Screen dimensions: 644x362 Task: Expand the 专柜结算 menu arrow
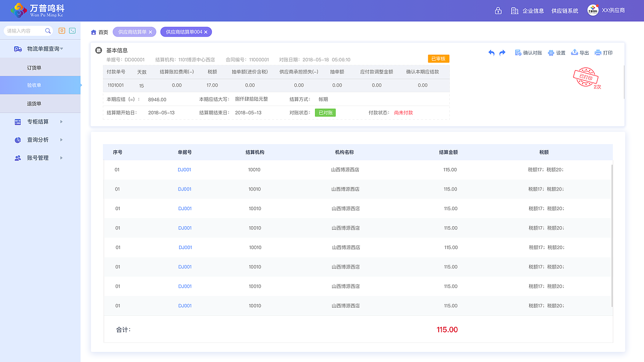61,122
